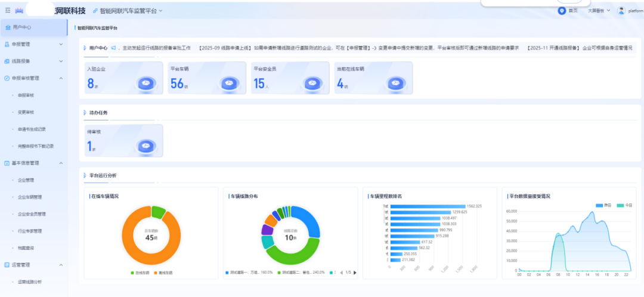Viewport: 644px width, 297px height.
Task: Collapse the sidebar with the hamburger icon
Action: click(x=7, y=10)
